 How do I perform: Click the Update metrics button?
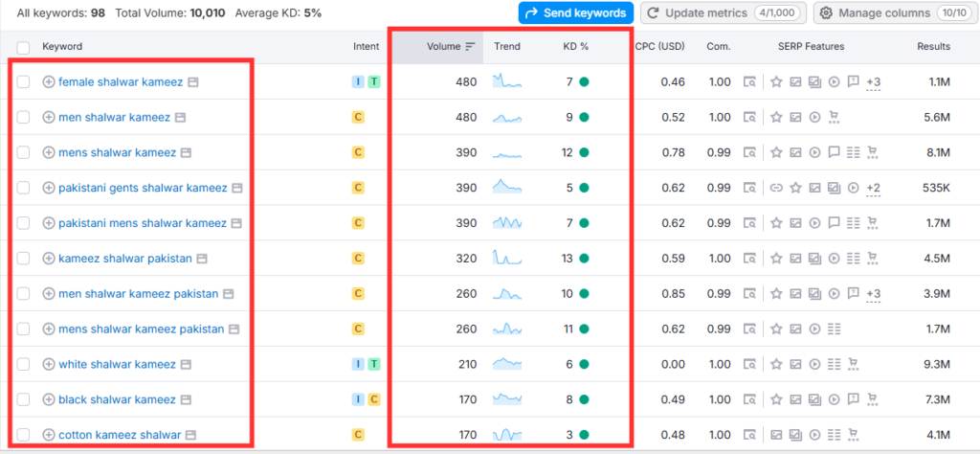(x=724, y=13)
